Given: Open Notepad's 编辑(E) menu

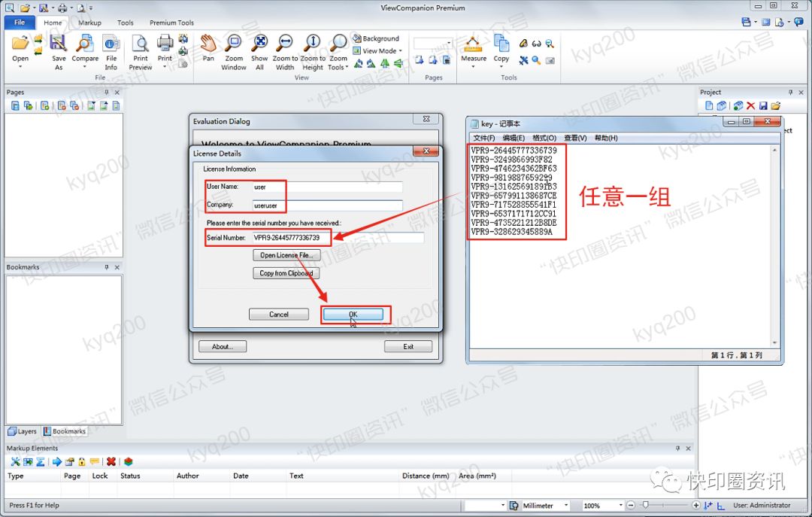Looking at the screenshot, I should [514, 138].
